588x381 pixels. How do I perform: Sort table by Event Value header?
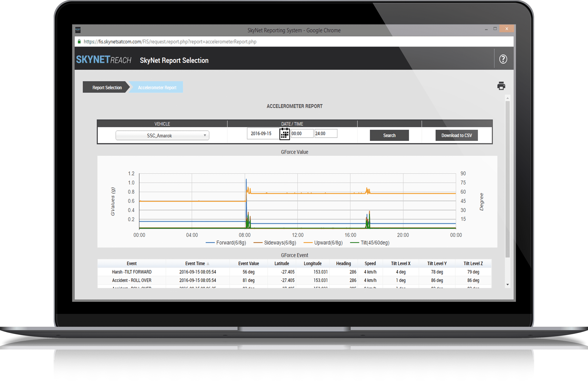point(248,264)
